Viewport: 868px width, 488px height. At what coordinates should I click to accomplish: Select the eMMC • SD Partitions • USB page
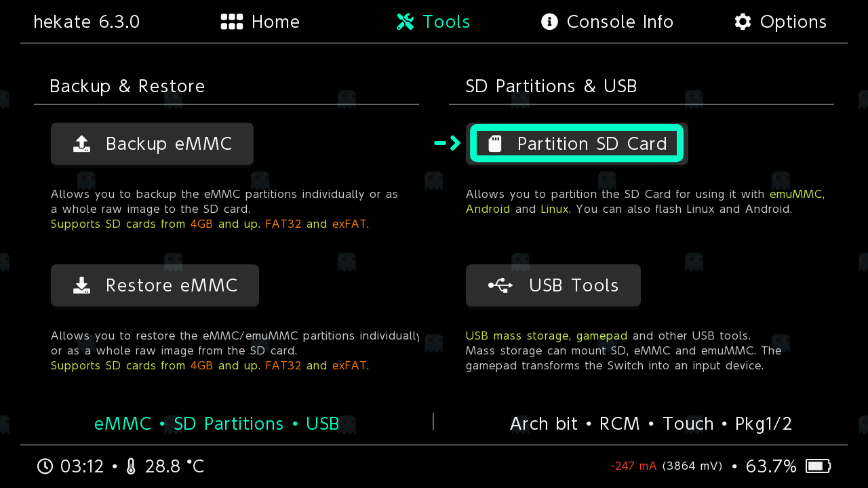pos(216,424)
